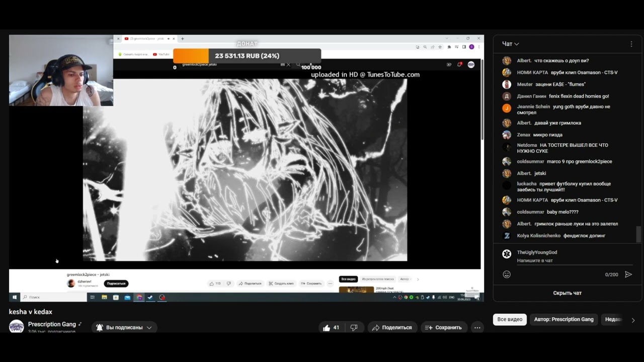Viewport: 644px width, 362px height.
Task: Send the chat message with the arrow icon
Action: coord(628,275)
